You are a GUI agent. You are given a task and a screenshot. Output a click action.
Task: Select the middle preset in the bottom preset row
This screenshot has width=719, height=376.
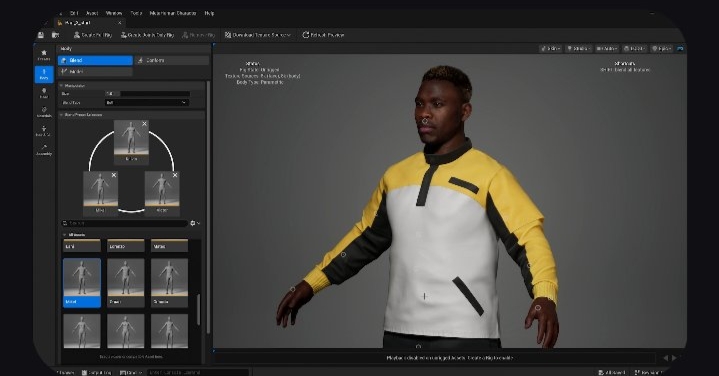(126, 331)
